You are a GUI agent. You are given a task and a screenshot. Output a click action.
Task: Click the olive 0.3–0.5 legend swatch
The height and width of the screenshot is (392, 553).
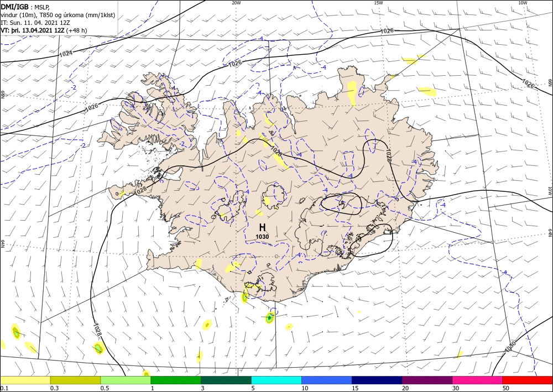coord(75,380)
